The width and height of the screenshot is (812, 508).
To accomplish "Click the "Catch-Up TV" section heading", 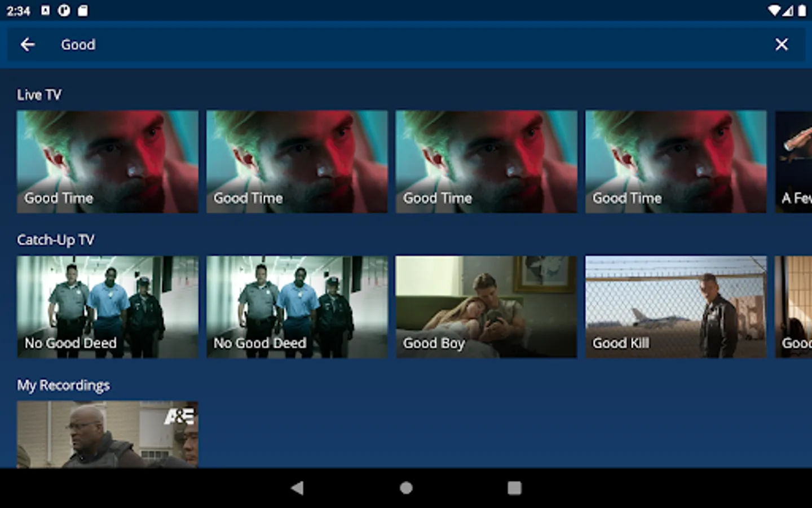I will click(x=56, y=240).
